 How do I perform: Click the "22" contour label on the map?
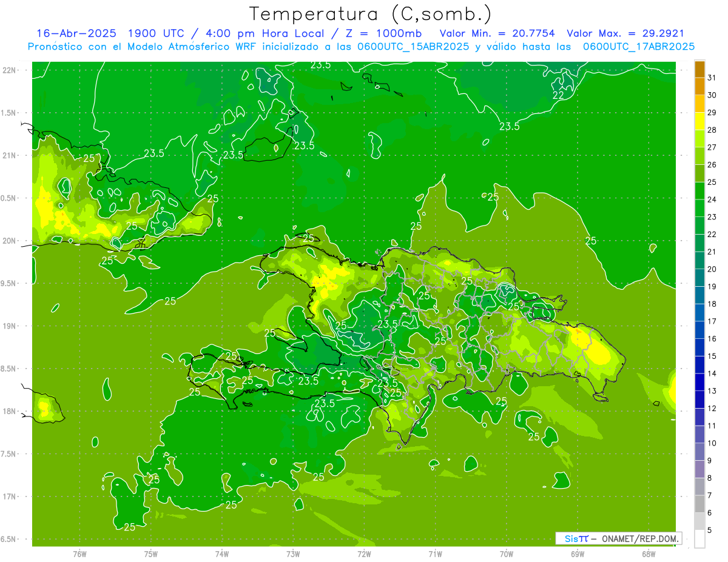(x=558, y=95)
